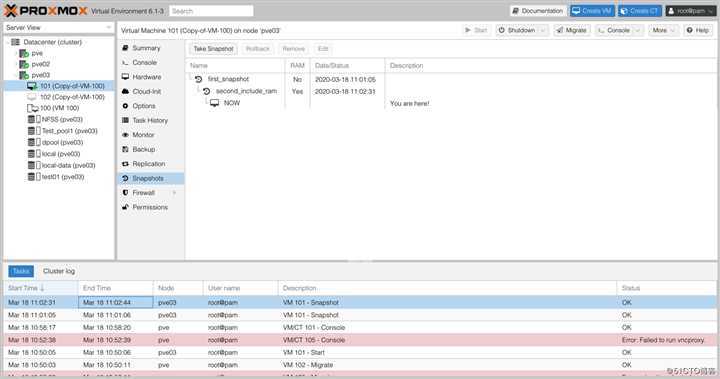The image size is (720, 379).
Task: Switch to the Cluster log tab
Action: 59,271
